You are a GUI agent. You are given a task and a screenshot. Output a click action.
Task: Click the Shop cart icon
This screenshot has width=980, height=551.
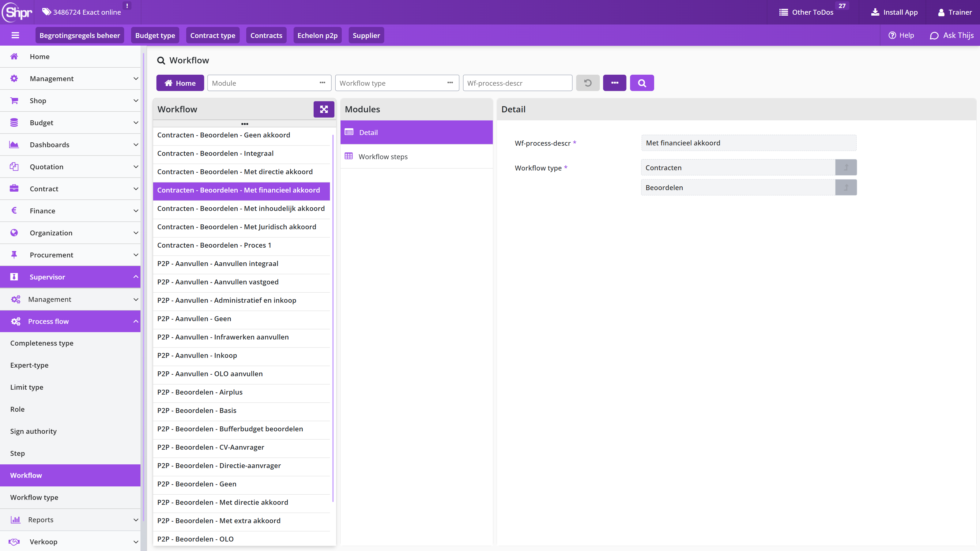coord(14,101)
